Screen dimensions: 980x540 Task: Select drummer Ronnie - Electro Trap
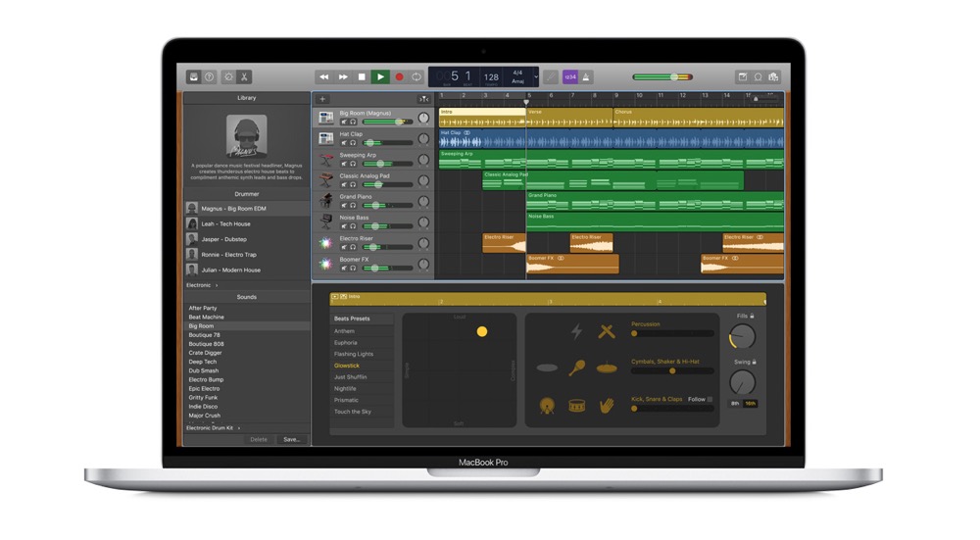(x=247, y=255)
